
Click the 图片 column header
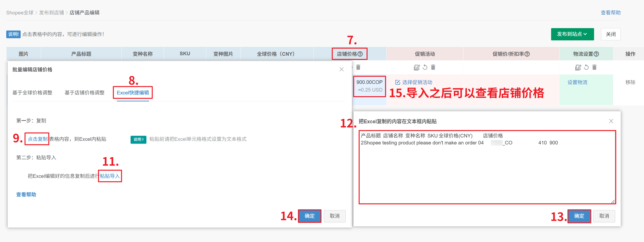pyautogui.click(x=24, y=54)
